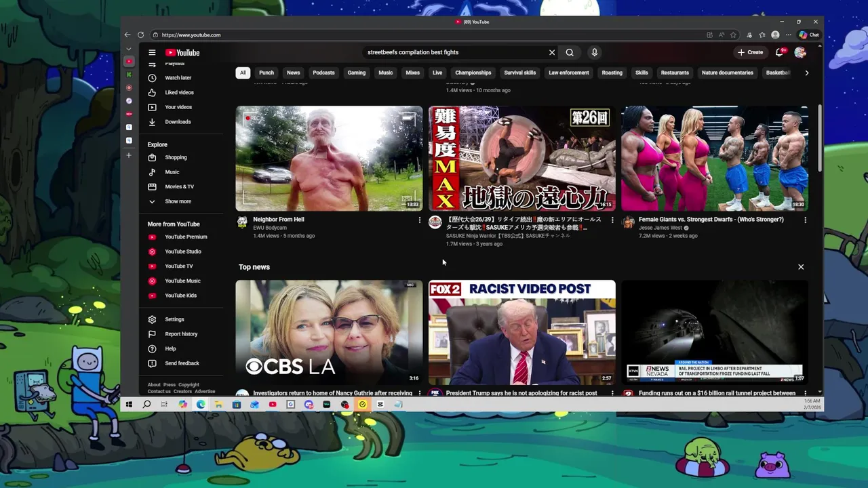Select the Podcasts filter chip

(323, 73)
